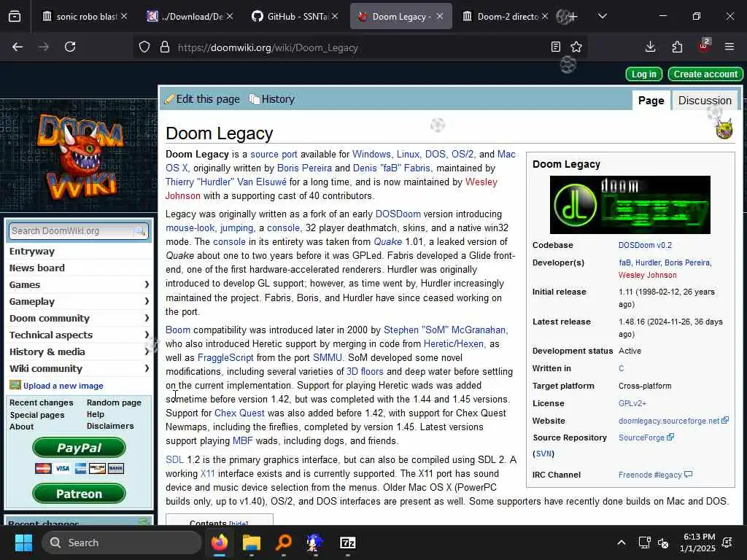Open the tracking protection shield icon

point(144,47)
